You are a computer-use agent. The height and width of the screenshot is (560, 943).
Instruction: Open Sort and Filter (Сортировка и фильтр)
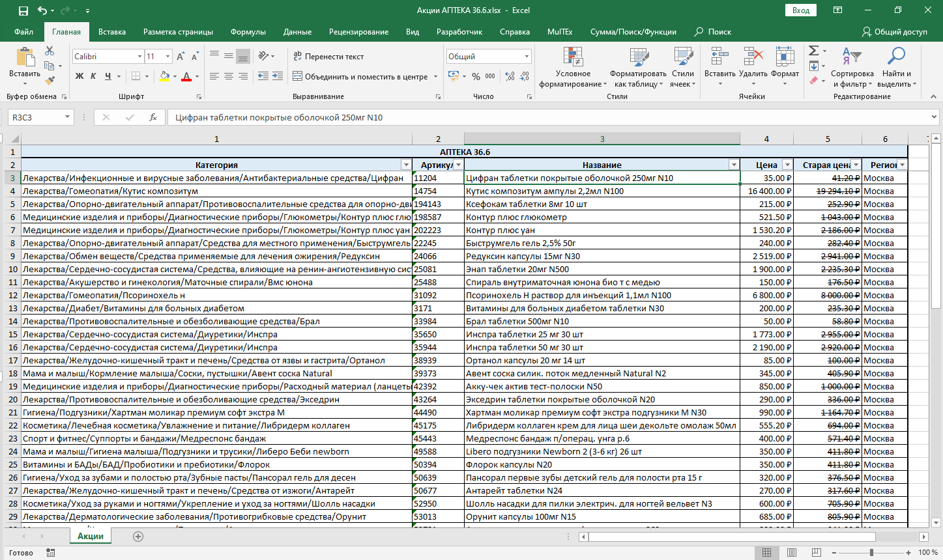[852, 67]
